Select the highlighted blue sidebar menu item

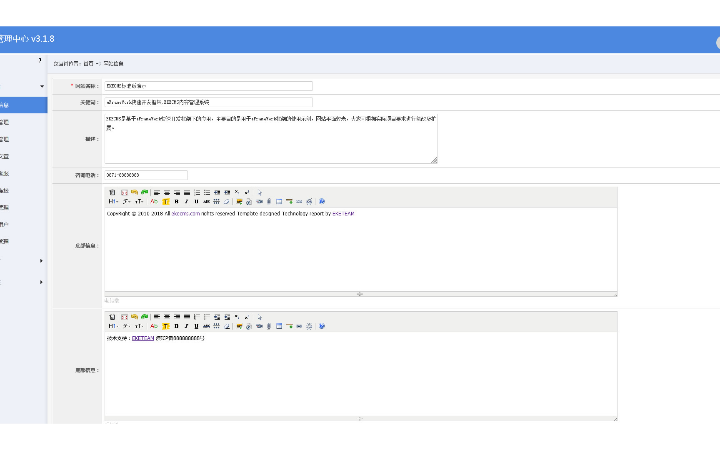20,104
